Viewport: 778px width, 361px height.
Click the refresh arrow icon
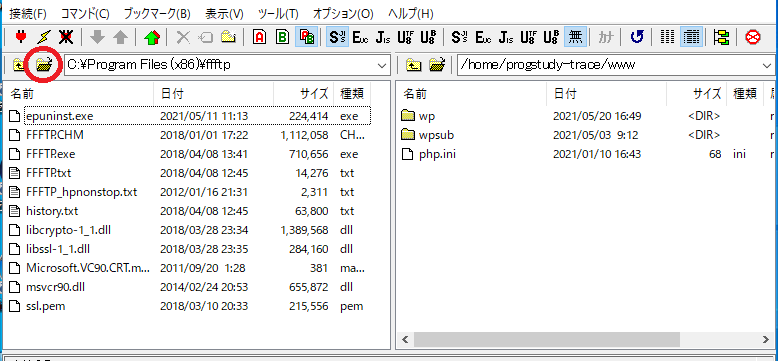[x=637, y=37]
